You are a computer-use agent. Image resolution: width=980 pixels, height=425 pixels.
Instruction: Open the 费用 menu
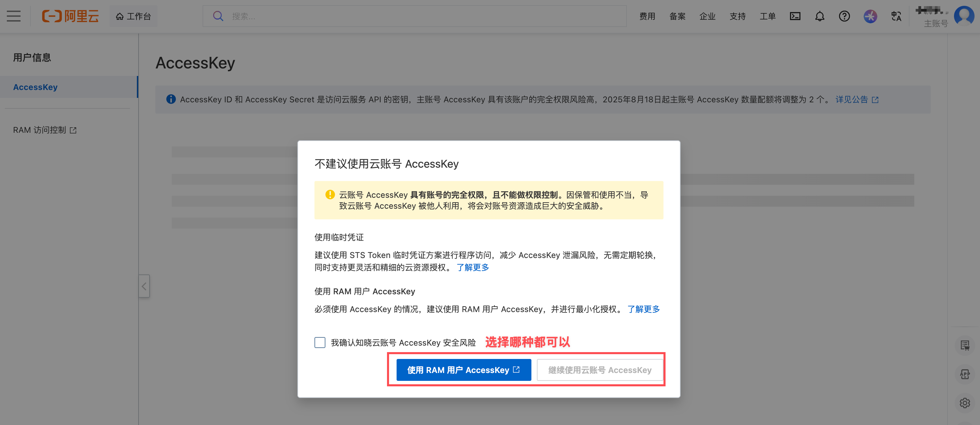click(x=647, y=16)
